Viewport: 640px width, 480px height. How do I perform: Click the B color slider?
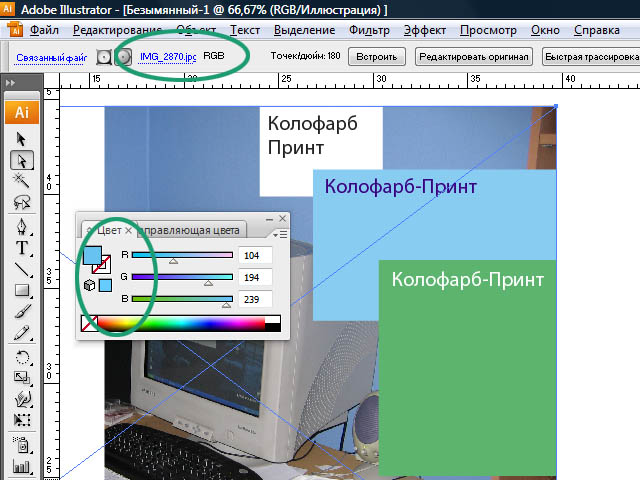pyautogui.click(x=182, y=299)
